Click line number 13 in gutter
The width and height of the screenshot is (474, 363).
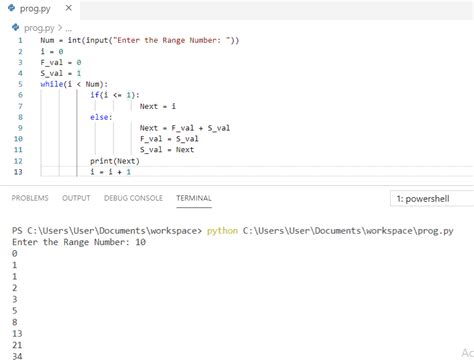click(18, 172)
